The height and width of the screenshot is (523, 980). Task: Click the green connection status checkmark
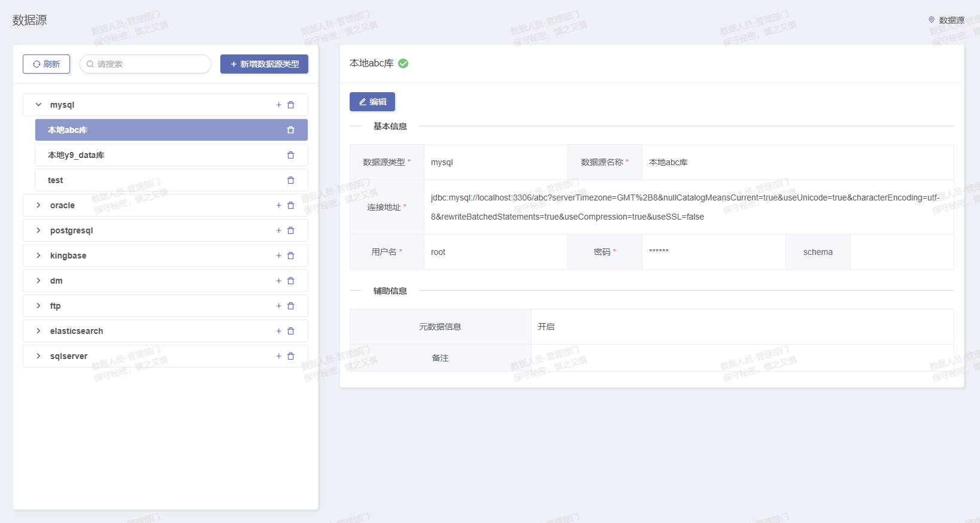coord(403,63)
